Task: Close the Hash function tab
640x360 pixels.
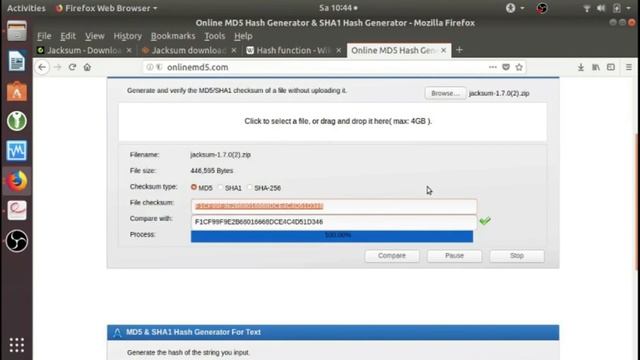Action: click(x=338, y=50)
